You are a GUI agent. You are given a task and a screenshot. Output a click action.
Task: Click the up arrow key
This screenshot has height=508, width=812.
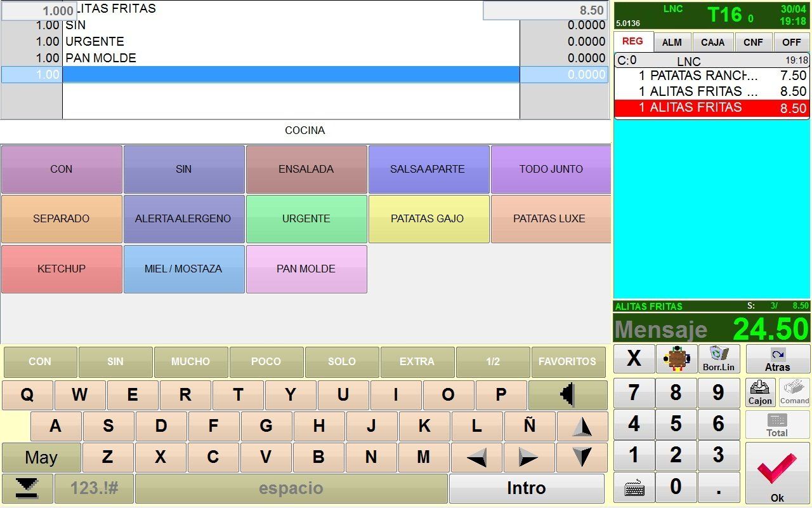tap(582, 426)
